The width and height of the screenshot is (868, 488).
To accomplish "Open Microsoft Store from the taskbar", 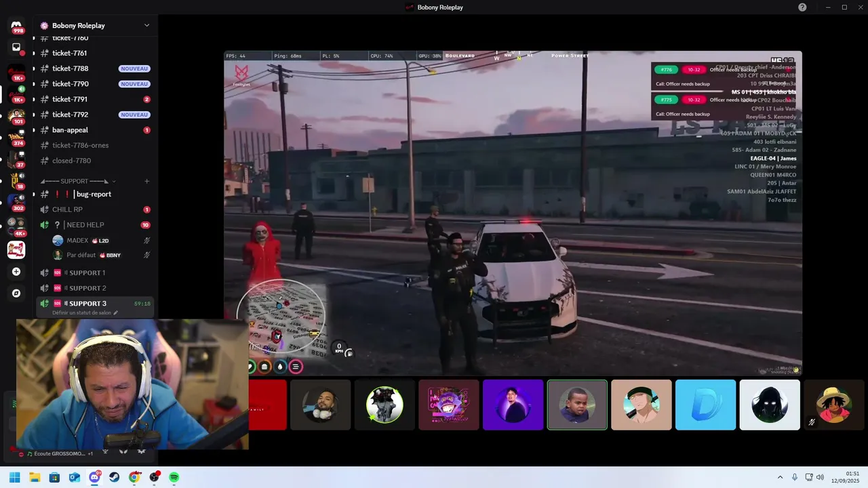I will point(54,477).
